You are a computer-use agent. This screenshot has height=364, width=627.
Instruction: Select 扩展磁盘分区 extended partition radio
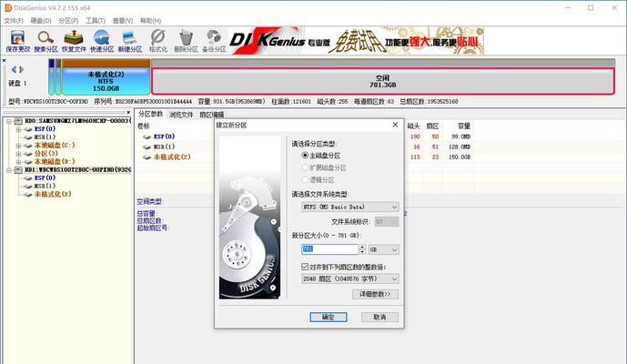[x=305, y=167]
